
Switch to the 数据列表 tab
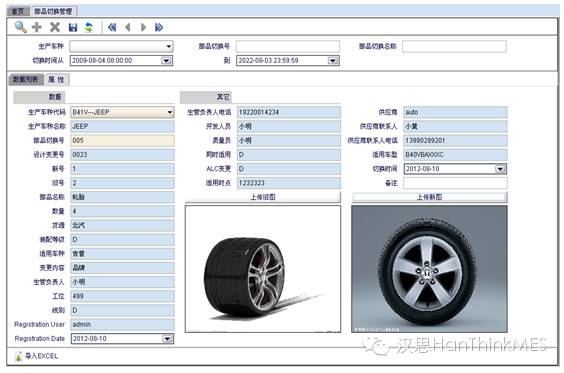(26, 79)
